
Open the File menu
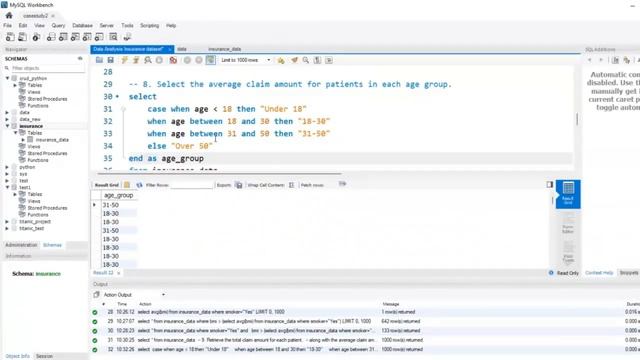point(7,25)
